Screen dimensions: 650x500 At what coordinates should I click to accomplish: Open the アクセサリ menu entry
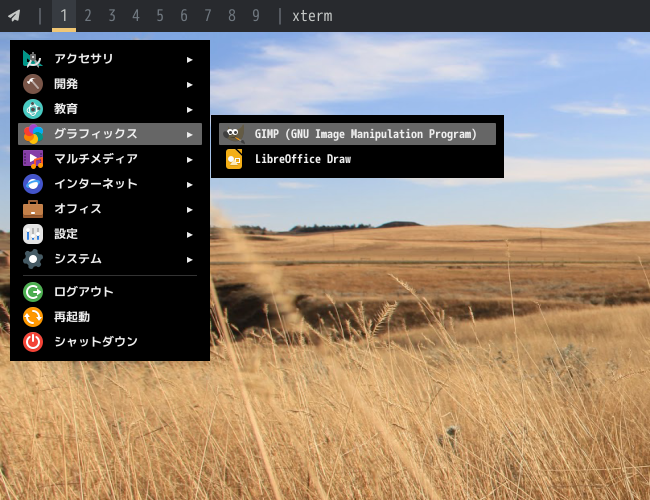click(110, 59)
